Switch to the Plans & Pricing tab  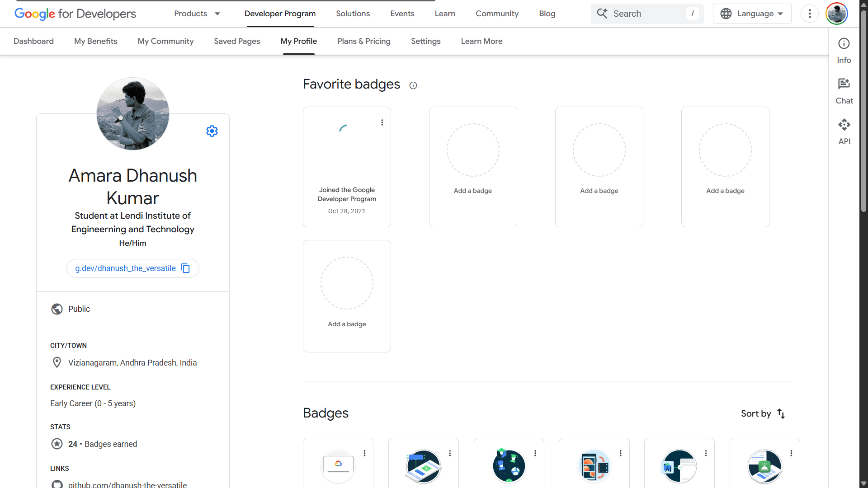pyautogui.click(x=364, y=41)
